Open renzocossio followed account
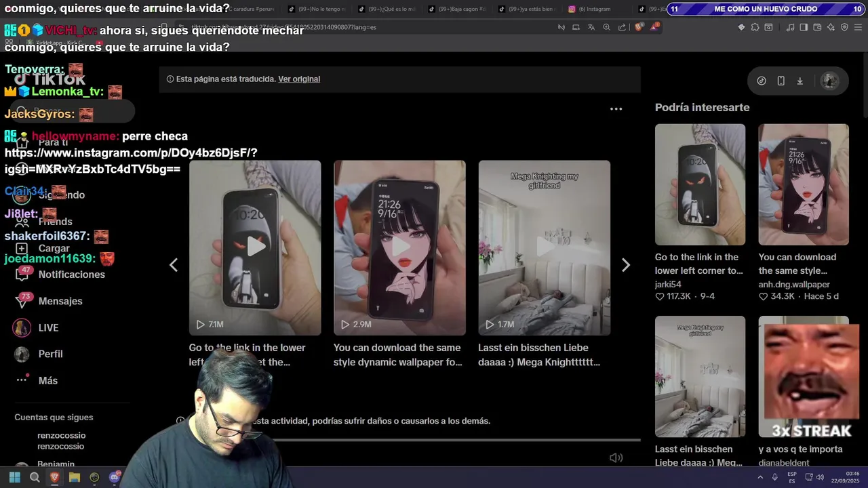This screenshot has height=488, width=868. point(61,441)
